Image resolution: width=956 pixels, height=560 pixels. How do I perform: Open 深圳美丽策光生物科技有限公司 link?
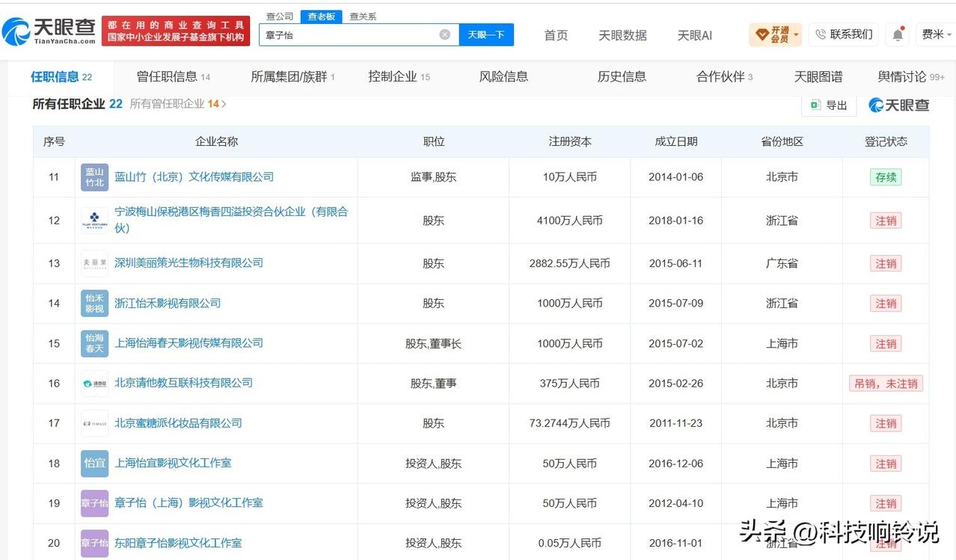click(189, 263)
